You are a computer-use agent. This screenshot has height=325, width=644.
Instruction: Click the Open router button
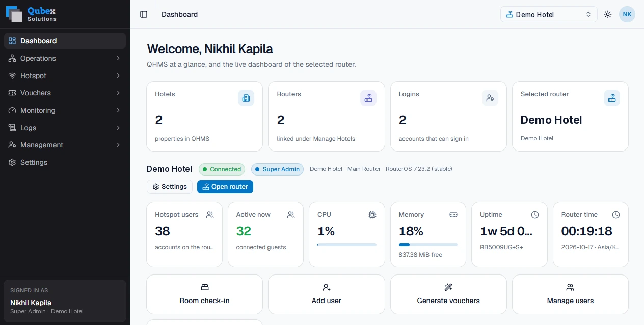(225, 187)
